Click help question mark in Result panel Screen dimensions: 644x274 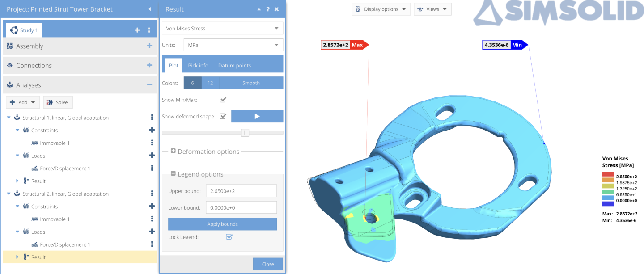click(x=268, y=9)
